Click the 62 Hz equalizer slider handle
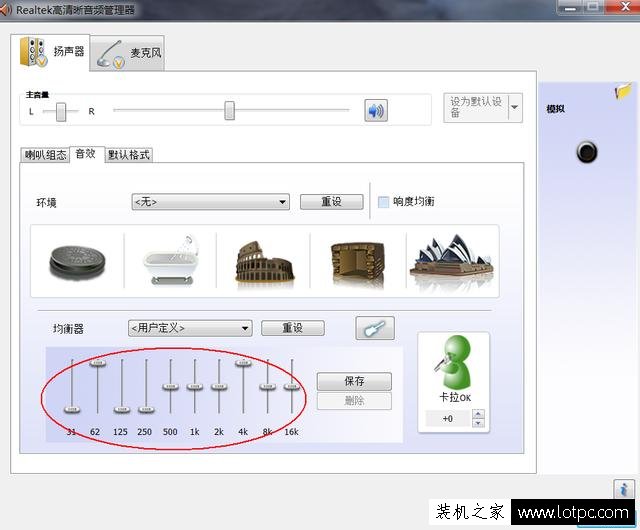The image size is (640, 530). click(98, 363)
